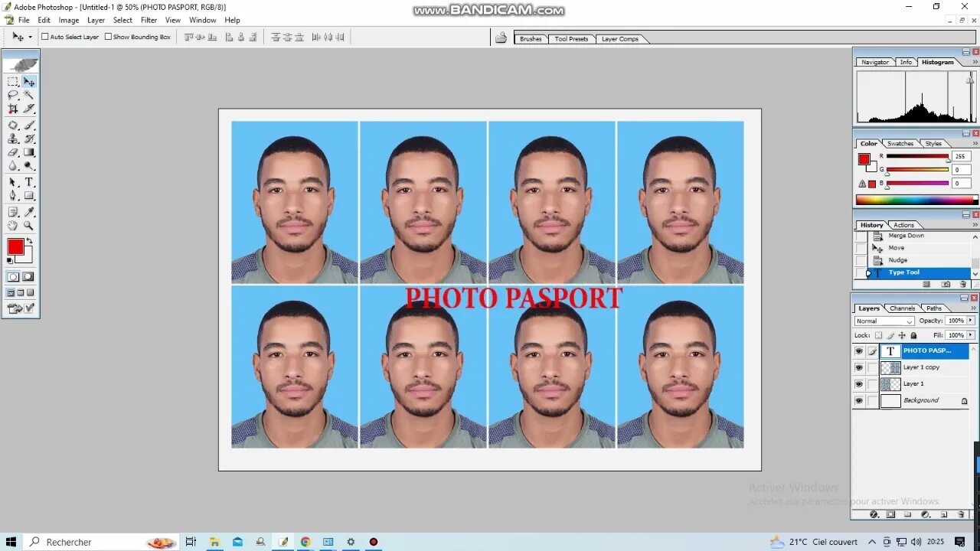Toggle visibility of Layer 1
Viewport: 980px width, 551px height.
tap(859, 384)
